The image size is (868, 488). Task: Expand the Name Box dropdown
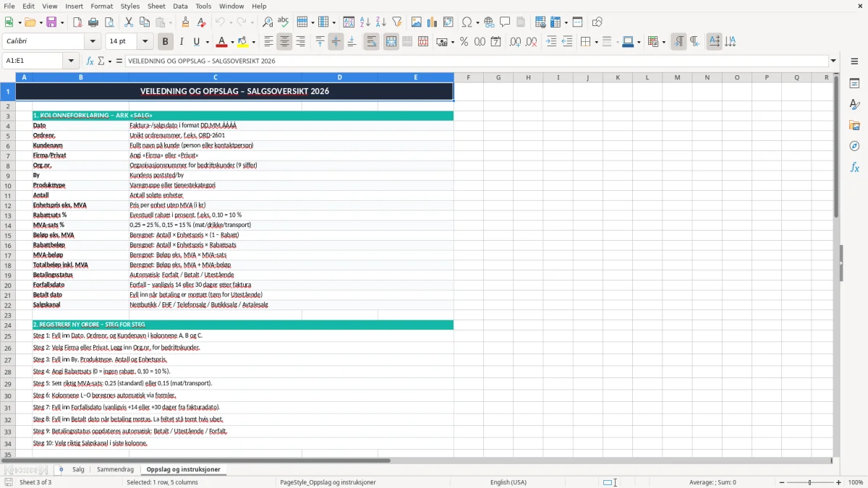tap(71, 61)
